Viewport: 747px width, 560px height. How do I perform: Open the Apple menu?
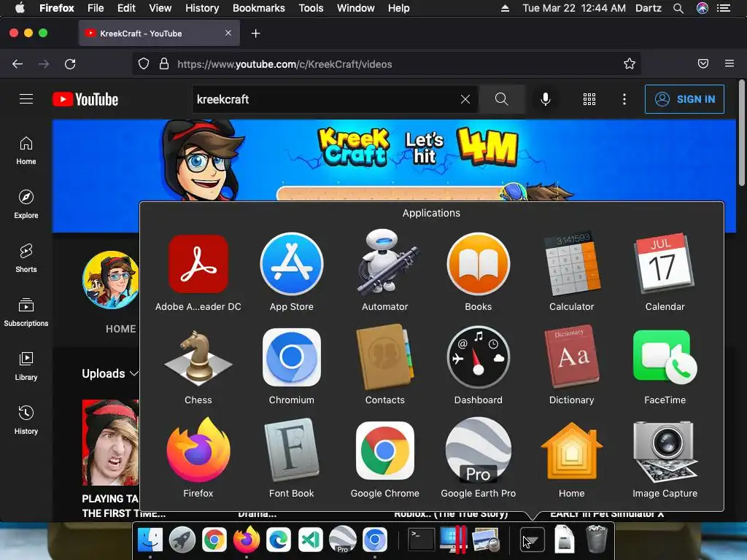20,8
